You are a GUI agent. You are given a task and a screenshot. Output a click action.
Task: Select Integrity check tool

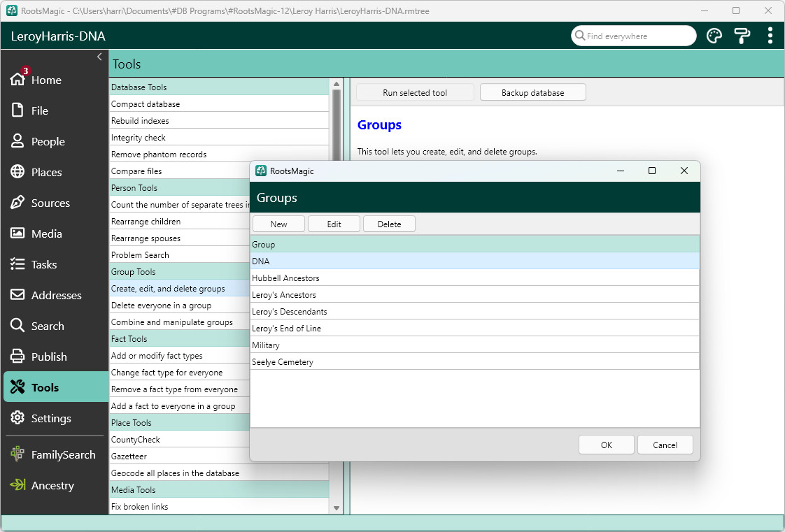pos(219,138)
